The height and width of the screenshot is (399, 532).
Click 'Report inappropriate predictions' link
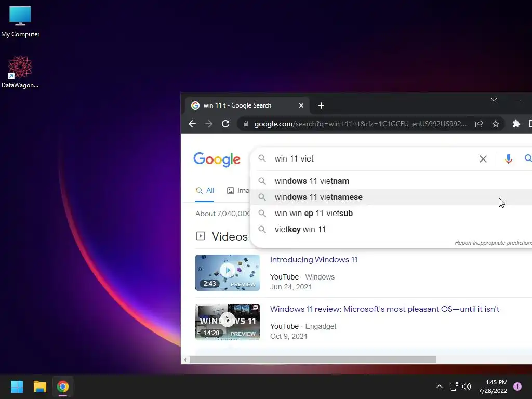(493, 243)
